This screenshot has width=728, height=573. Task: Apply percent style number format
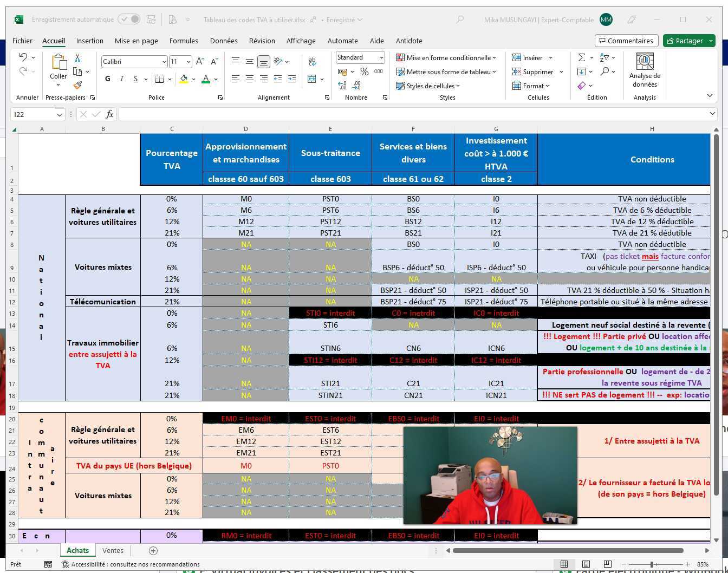point(365,72)
